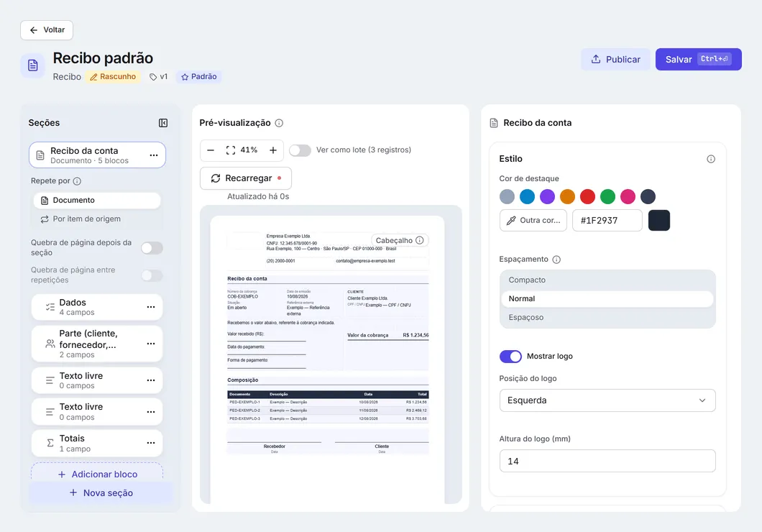The height and width of the screenshot is (532, 762).
Task: Show info about Repete por
Action: pyautogui.click(x=77, y=181)
